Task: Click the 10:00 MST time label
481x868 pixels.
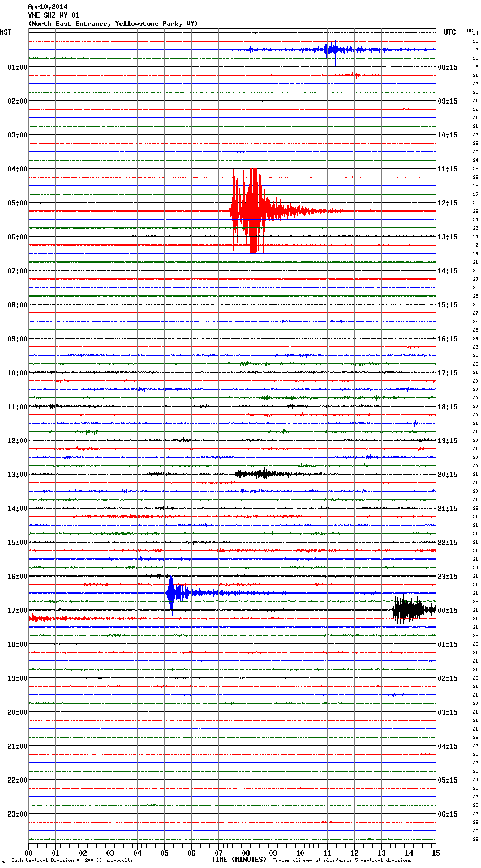Action: 18,373
